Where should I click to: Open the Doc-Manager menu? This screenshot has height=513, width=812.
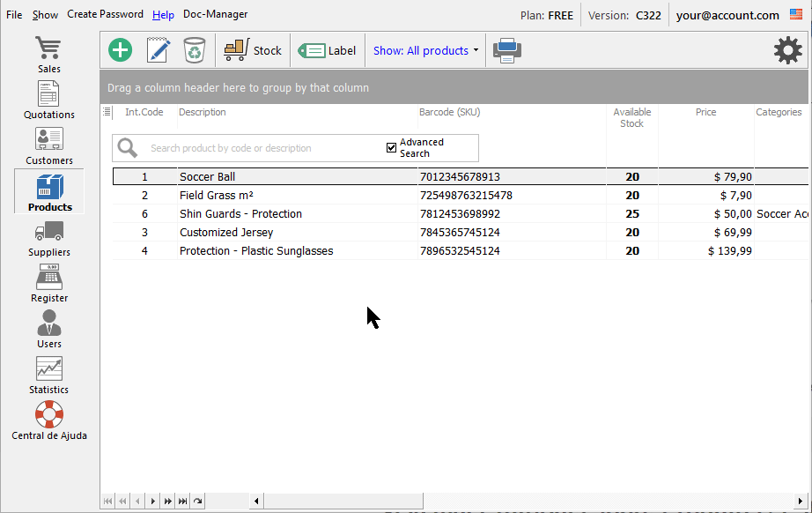pyautogui.click(x=216, y=14)
